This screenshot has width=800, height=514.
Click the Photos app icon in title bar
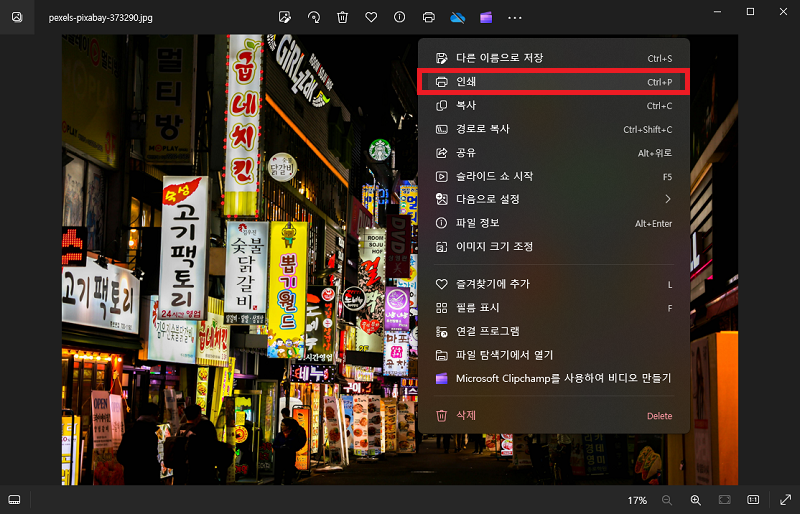(x=17, y=17)
